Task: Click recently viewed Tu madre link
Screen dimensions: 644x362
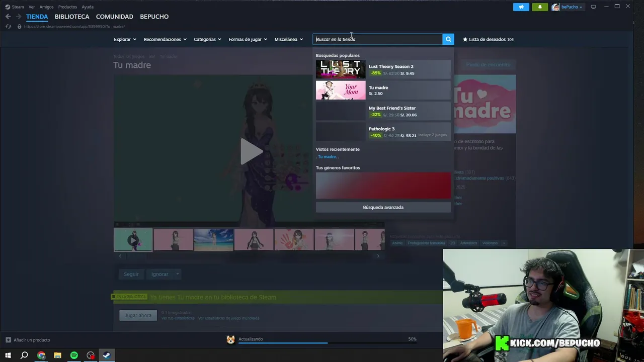Action: pyautogui.click(x=327, y=157)
